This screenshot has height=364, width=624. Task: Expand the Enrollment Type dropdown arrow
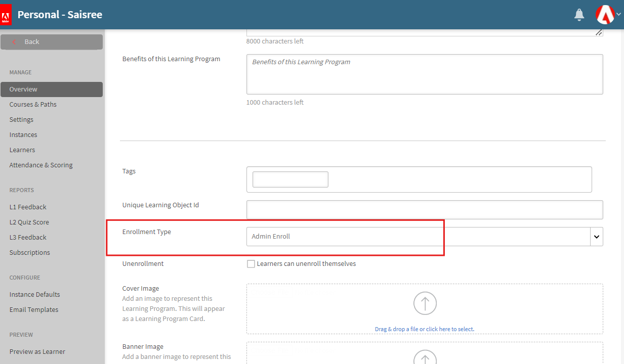point(596,237)
